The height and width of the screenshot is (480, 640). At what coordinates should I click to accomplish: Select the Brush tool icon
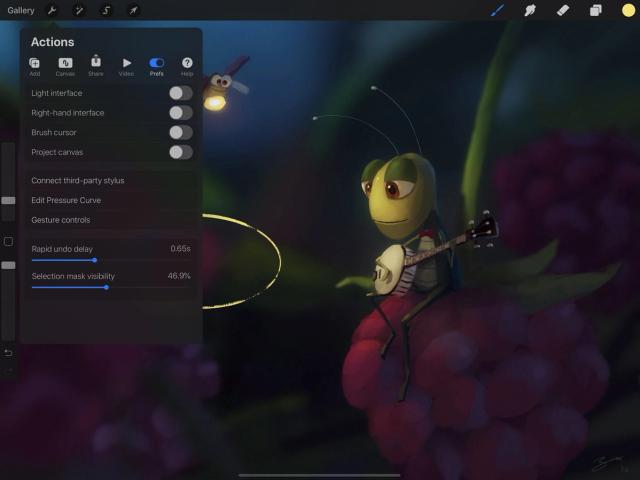point(497,10)
